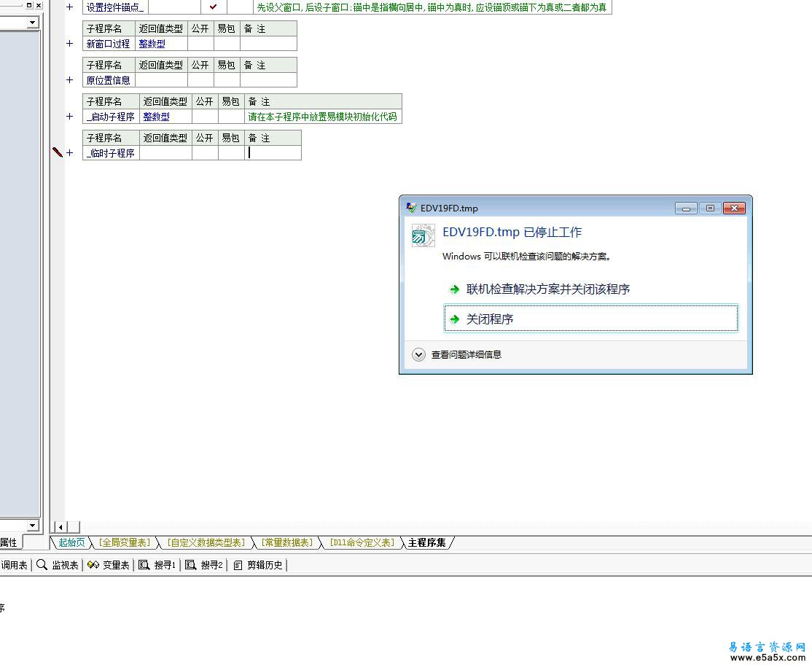
Task: Open the [自定义数据类型表] tab
Action: [206, 542]
